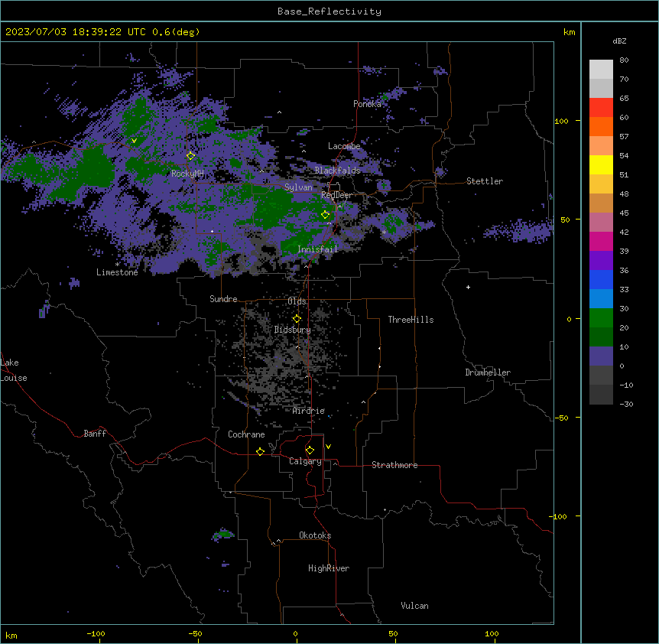Click the 80 value in the dBZ legend
Image resolution: width=659 pixels, height=644 pixels.
click(x=624, y=60)
